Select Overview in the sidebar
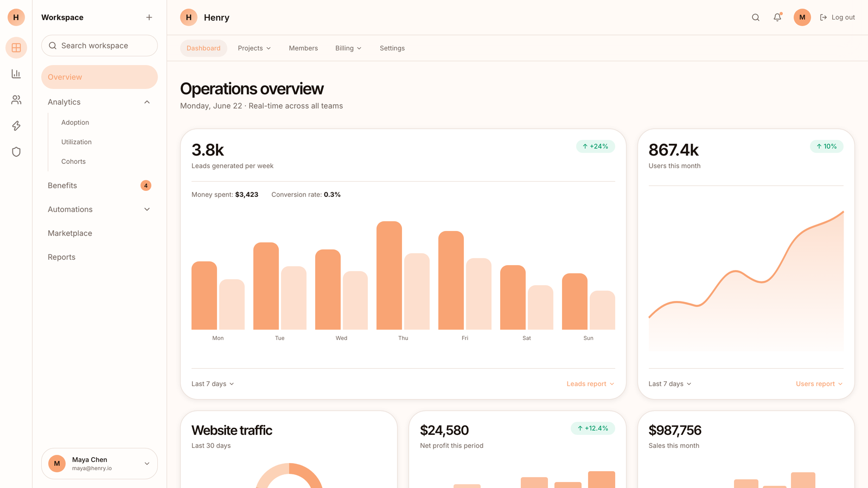The height and width of the screenshot is (488, 868). 99,77
